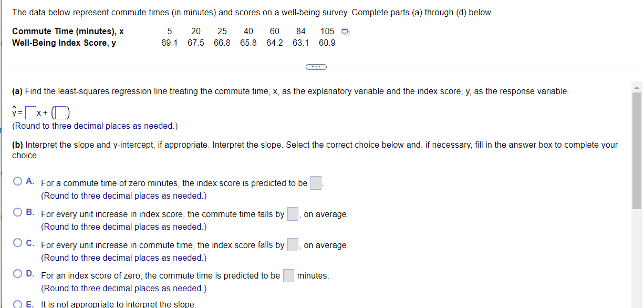
Task: Open the data table pop-out icon
Action: coord(345,32)
